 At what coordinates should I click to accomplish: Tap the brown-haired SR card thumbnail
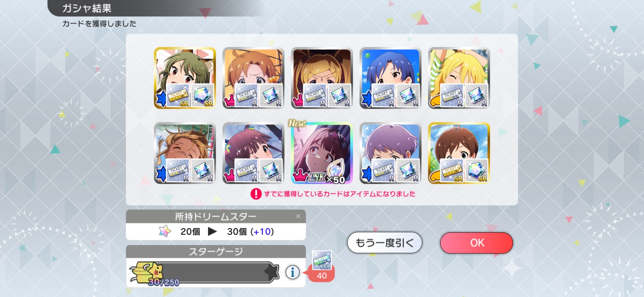pos(459,153)
